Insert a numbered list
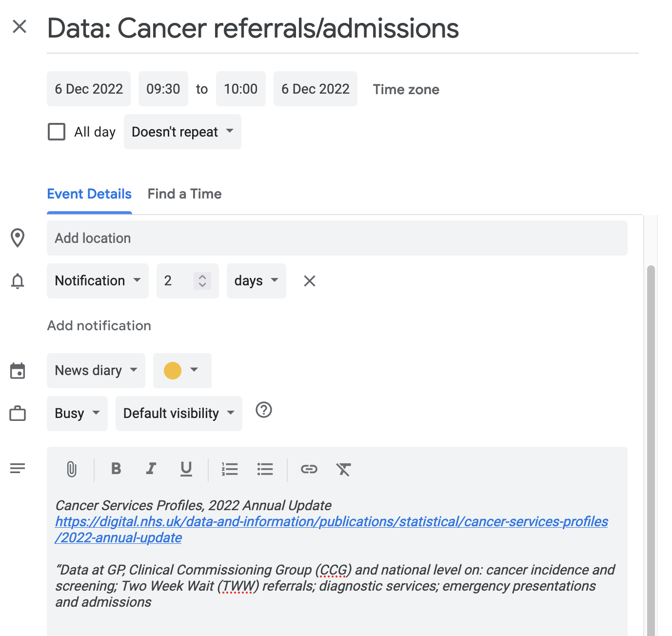The width and height of the screenshot is (672, 636). tap(230, 469)
